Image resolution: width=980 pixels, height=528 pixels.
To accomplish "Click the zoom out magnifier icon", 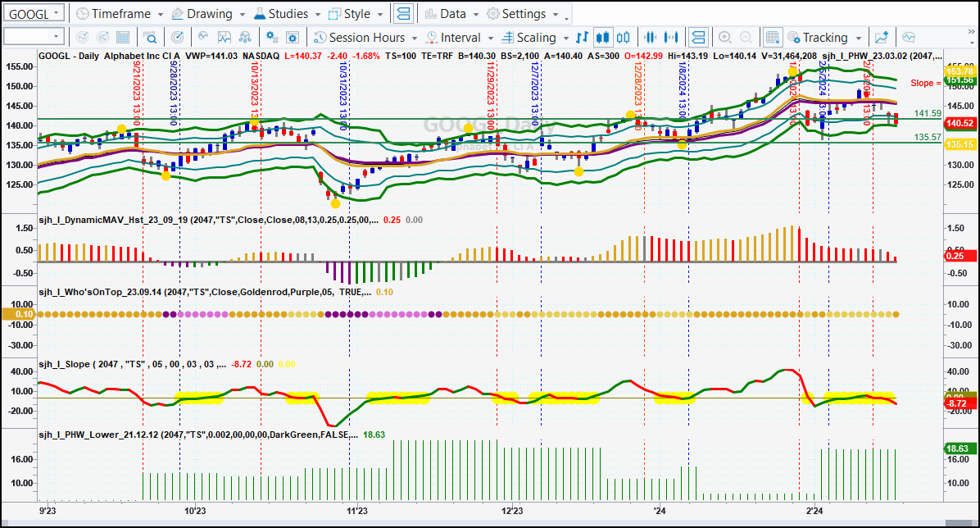I will click(x=746, y=38).
